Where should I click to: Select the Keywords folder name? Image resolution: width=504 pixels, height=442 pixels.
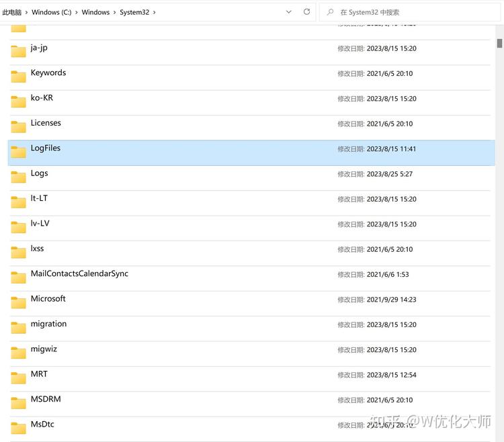pyautogui.click(x=48, y=73)
